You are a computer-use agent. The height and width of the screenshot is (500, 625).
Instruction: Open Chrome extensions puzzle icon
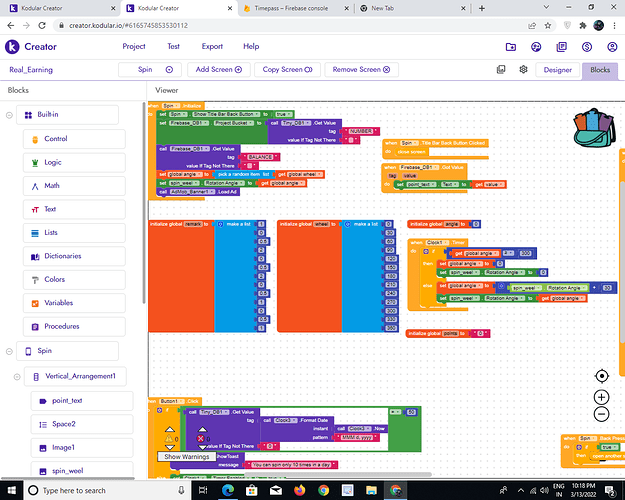click(583, 26)
